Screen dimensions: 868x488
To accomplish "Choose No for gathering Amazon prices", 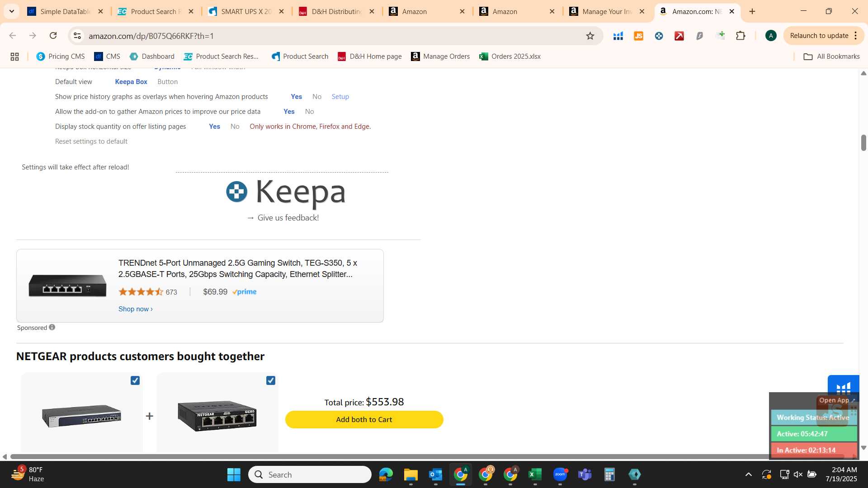I will click(309, 112).
